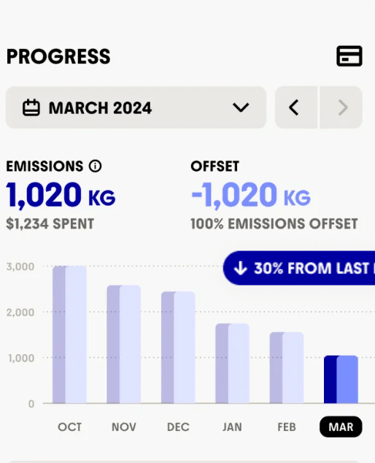Show emissions info via the circled i icon
The height and width of the screenshot is (463, 375).
coord(95,166)
